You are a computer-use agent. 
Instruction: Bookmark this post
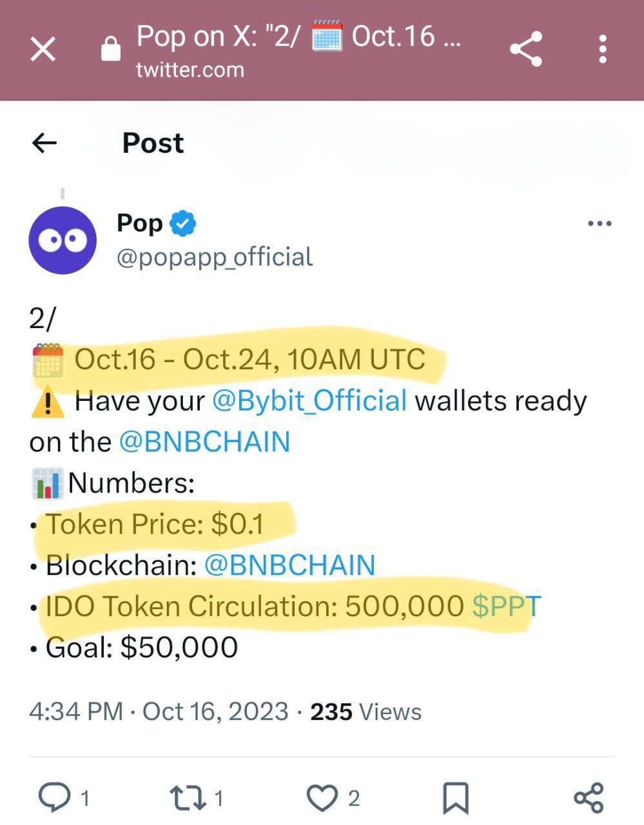(x=455, y=798)
